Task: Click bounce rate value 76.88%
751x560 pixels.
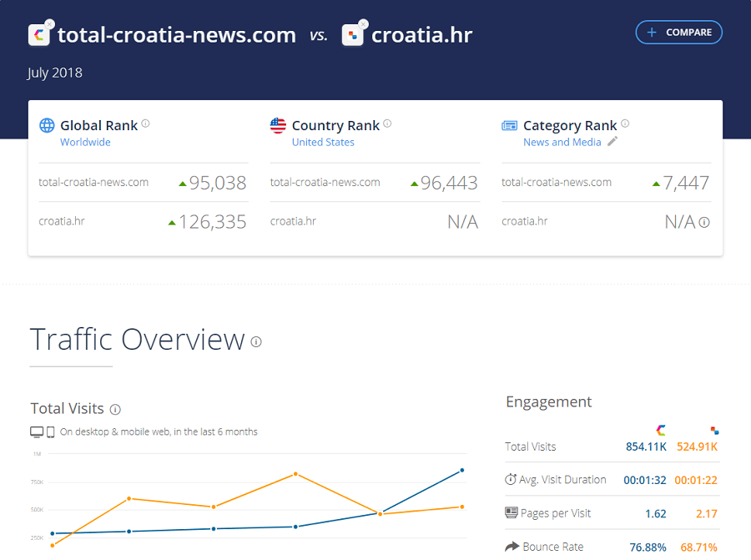Action: coord(648,547)
